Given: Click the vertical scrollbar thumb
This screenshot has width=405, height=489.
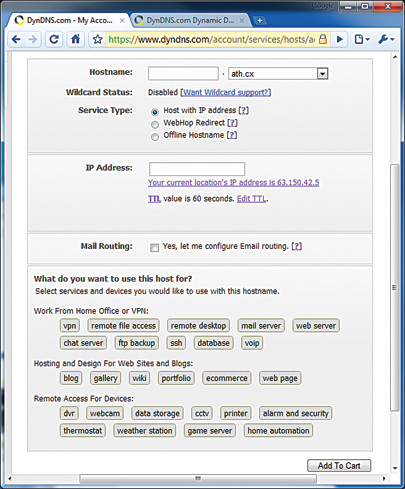Looking at the screenshot, I should click(x=395, y=287).
